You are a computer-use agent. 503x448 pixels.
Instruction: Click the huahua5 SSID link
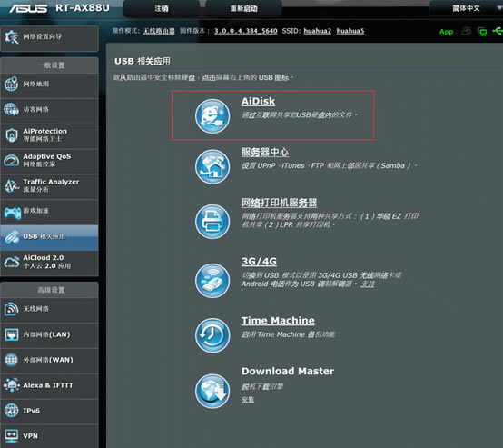coord(350,31)
